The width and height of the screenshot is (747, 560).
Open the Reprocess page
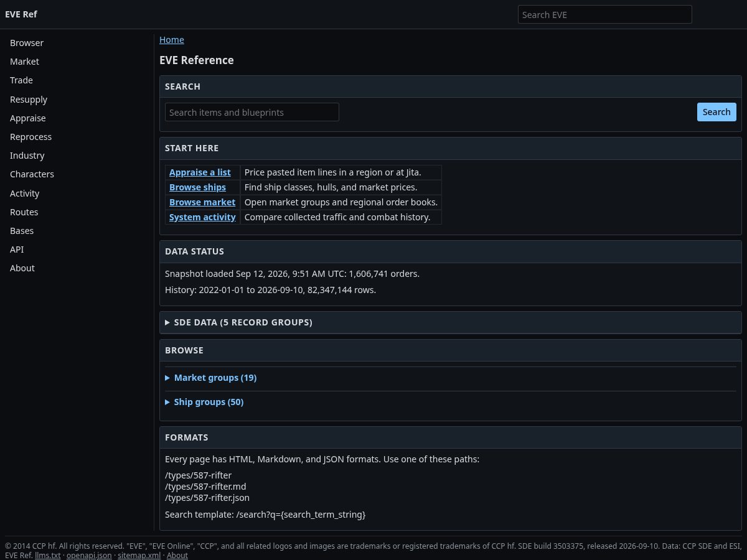click(x=31, y=137)
